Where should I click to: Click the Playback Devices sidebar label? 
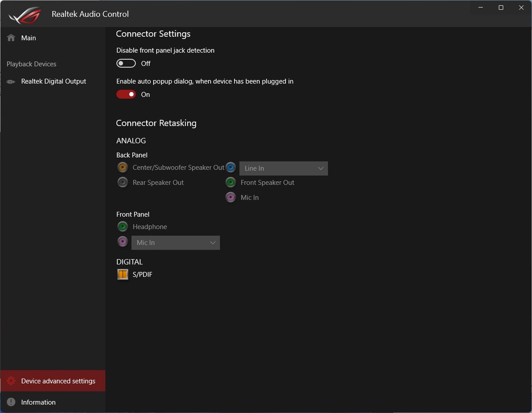(x=31, y=64)
